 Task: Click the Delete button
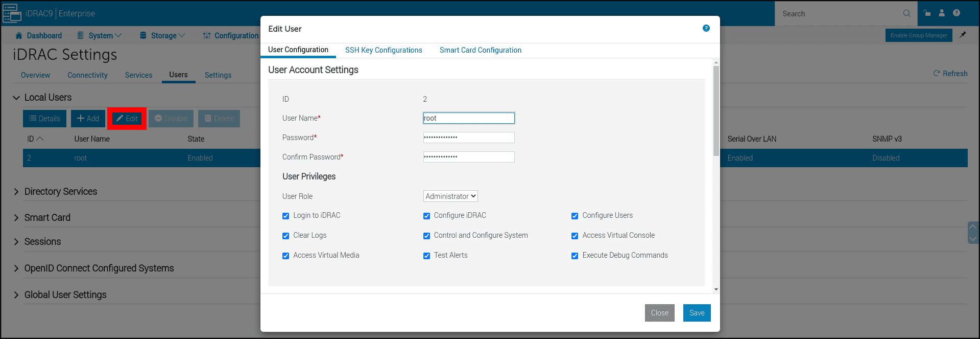(219, 119)
